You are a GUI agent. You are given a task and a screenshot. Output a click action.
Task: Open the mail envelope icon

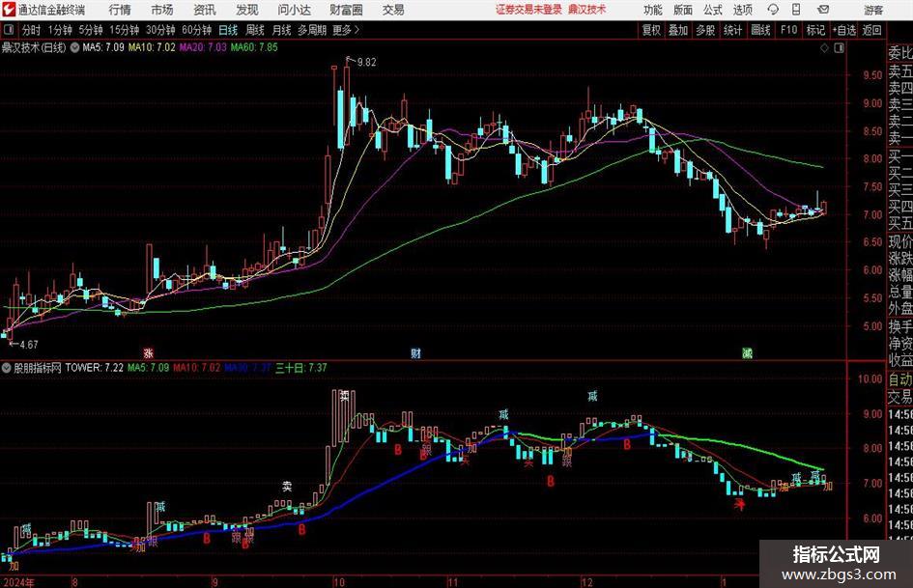pos(823,10)
